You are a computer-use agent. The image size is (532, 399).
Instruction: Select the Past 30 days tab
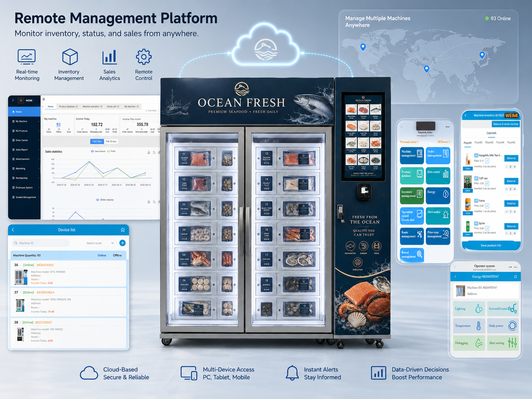pyautogui.click(x=111, y=141)
